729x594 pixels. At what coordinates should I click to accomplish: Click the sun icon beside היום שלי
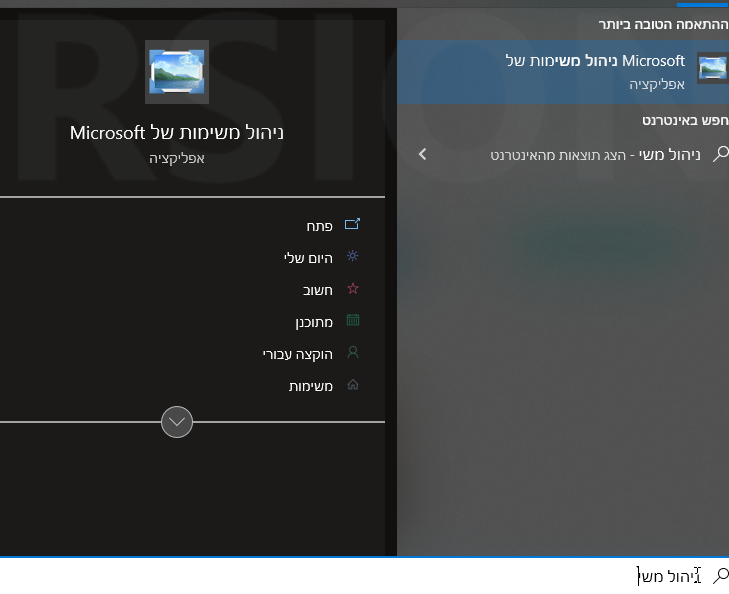point(352,256)
